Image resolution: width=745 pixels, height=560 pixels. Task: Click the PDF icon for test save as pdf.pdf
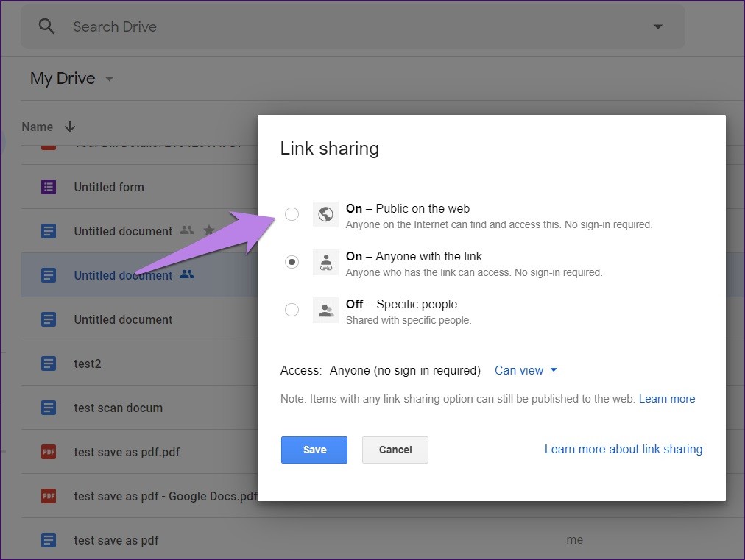pyautogui.click(x=48, y=452)
